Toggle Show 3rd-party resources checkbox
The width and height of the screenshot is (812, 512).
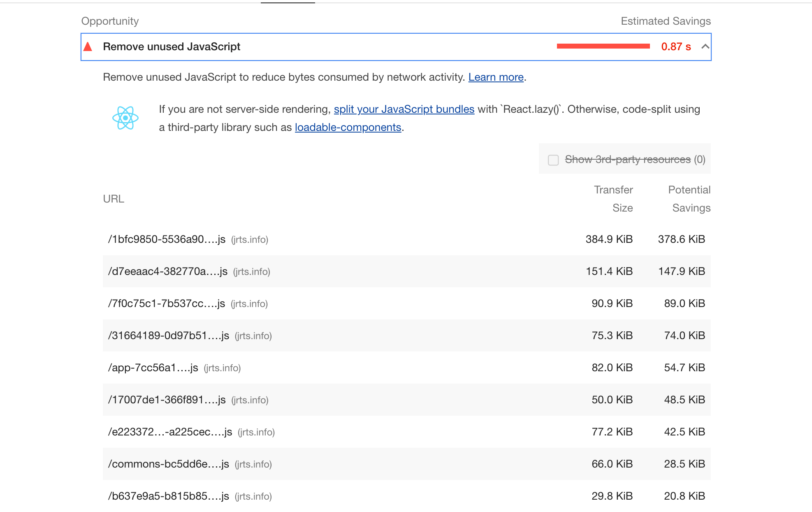click(x=553, y=160)
